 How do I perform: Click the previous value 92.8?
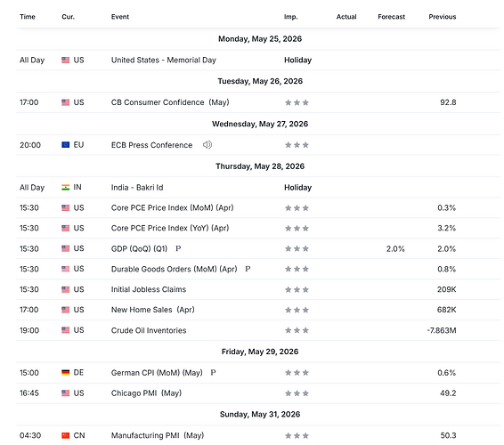pyautogui.click(x=448, y=102)
